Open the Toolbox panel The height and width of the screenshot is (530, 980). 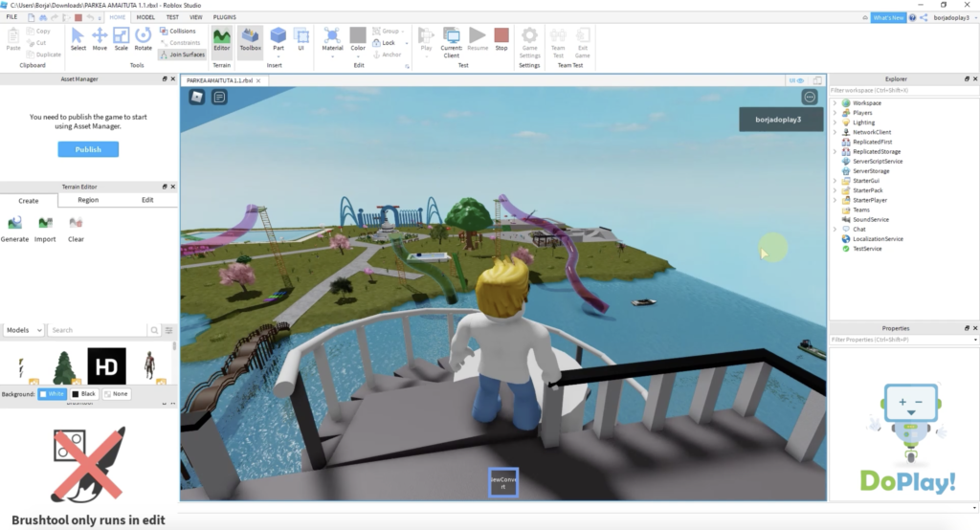point(250,39)
